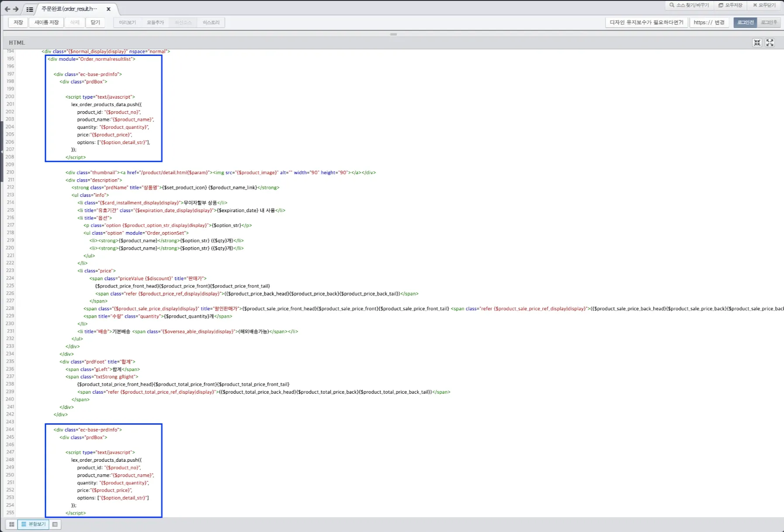Click line 210 thumbnail div code
The width and height of the screenshot is (784, 532).
pyautogui.click(x=220, y=172)
